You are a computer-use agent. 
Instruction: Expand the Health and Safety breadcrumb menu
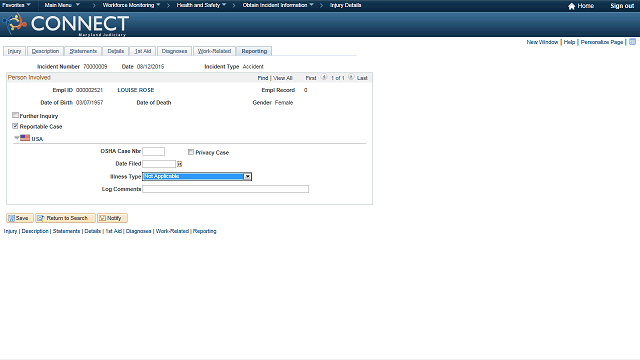[x=201, y=5]
